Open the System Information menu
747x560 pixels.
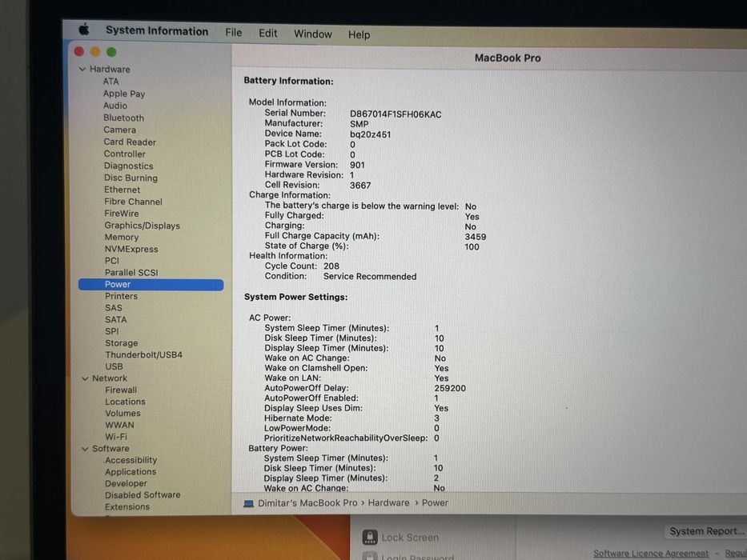click(x=157, y=31)
